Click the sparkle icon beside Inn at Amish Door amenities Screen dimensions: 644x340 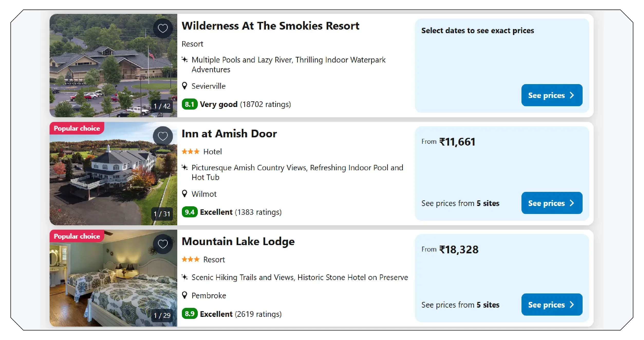tap(185, 167)
